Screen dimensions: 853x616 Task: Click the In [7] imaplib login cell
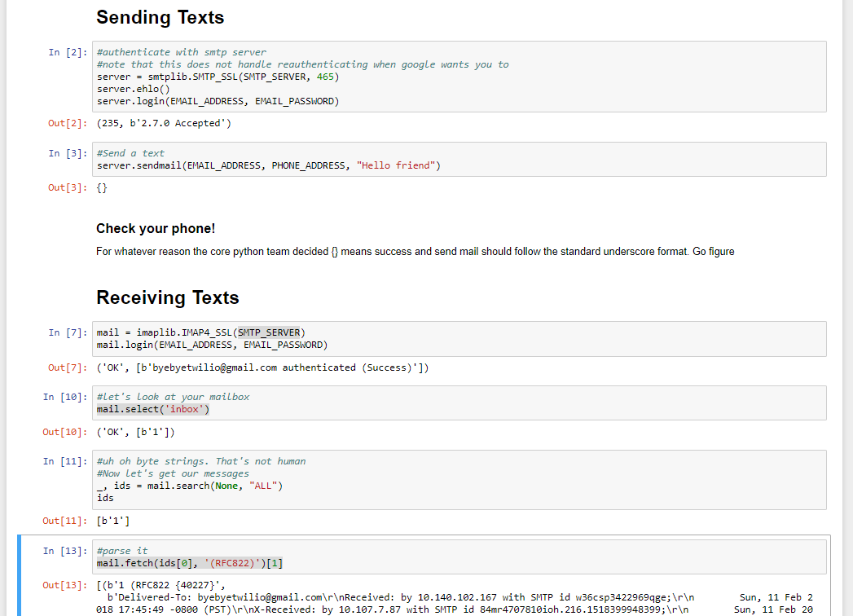coord(459,339)
